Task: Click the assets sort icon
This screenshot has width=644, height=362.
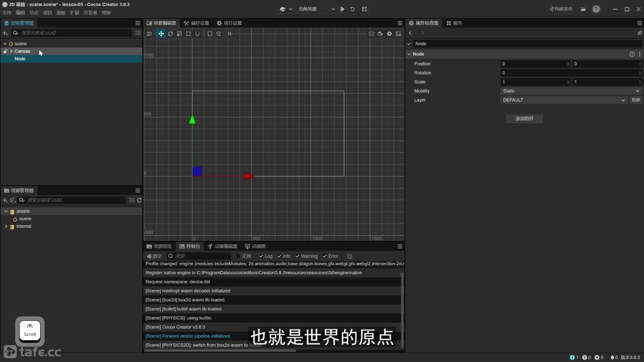Action: (13, 200)
